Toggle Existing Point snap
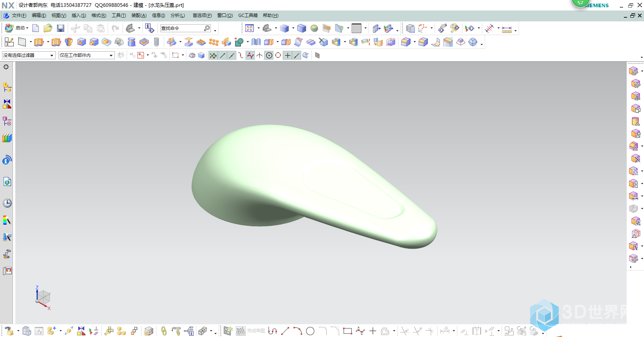Image resolution: width=644 pixels, height=337 pixels. 288,55
